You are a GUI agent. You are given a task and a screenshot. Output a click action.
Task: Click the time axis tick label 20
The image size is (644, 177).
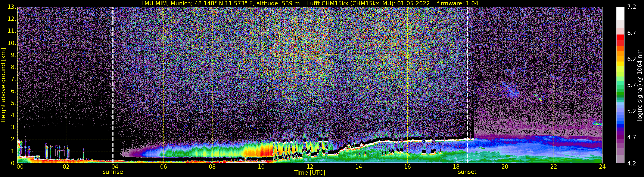[x=505, y=167]
